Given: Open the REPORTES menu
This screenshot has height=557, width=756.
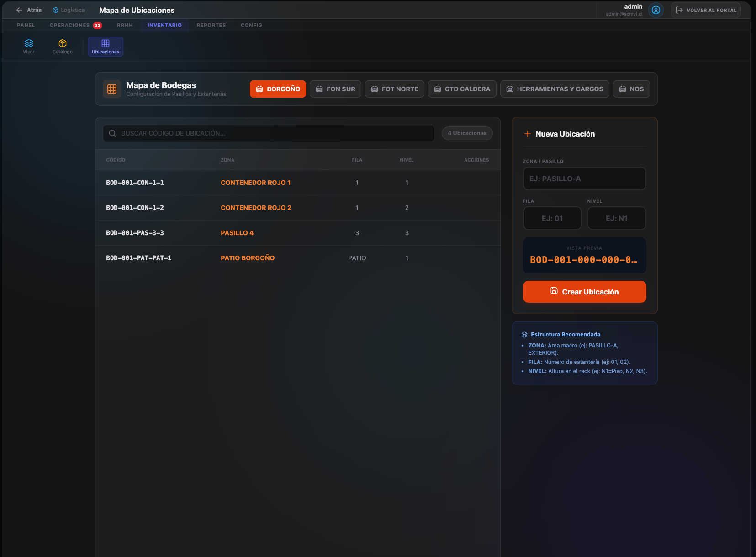Looking at the screenshot, I should [211, 25].
